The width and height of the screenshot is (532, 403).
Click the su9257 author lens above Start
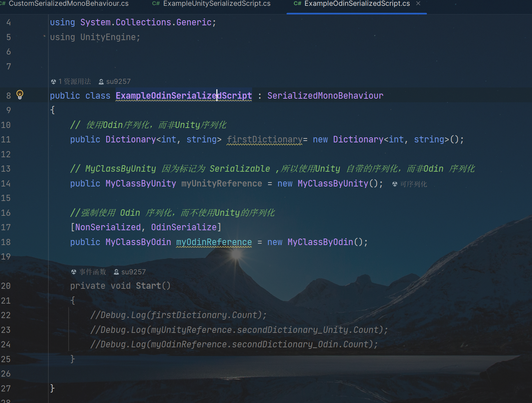tap(134, 272)
